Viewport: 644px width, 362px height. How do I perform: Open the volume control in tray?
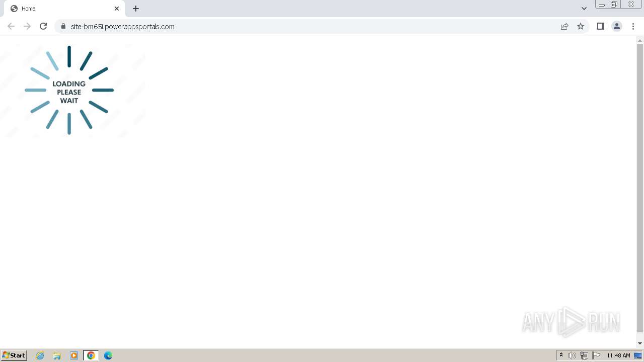pos(572,355)
